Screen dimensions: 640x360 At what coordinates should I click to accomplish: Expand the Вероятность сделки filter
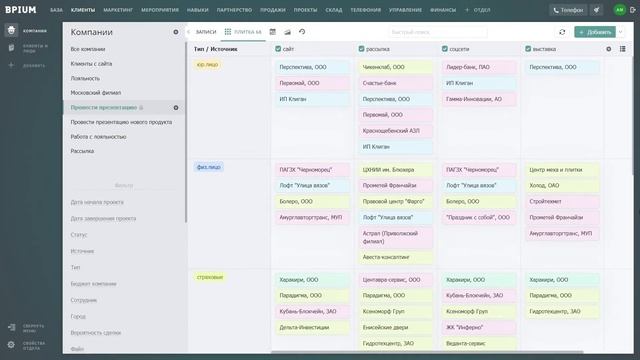[96, 333]
